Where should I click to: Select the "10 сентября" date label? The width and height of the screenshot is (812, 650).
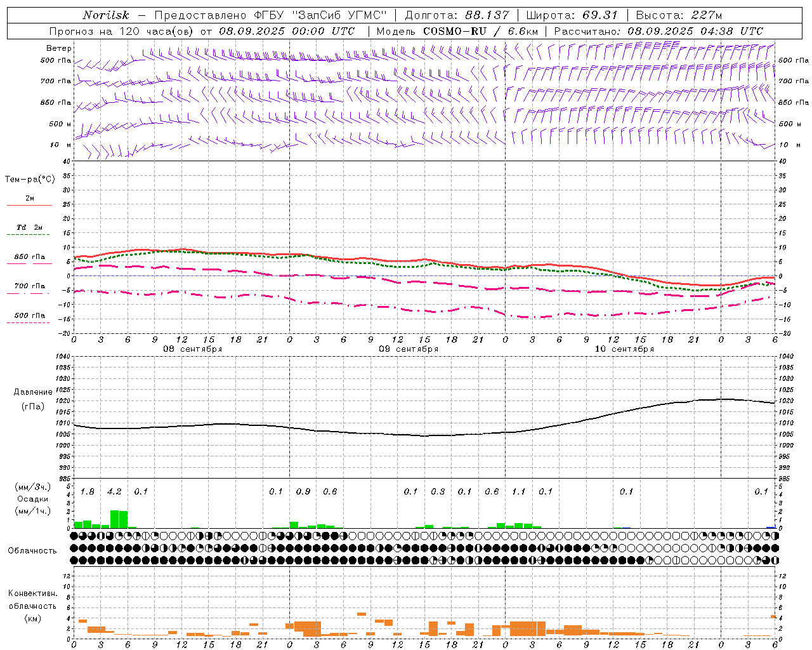click(624, 349)
